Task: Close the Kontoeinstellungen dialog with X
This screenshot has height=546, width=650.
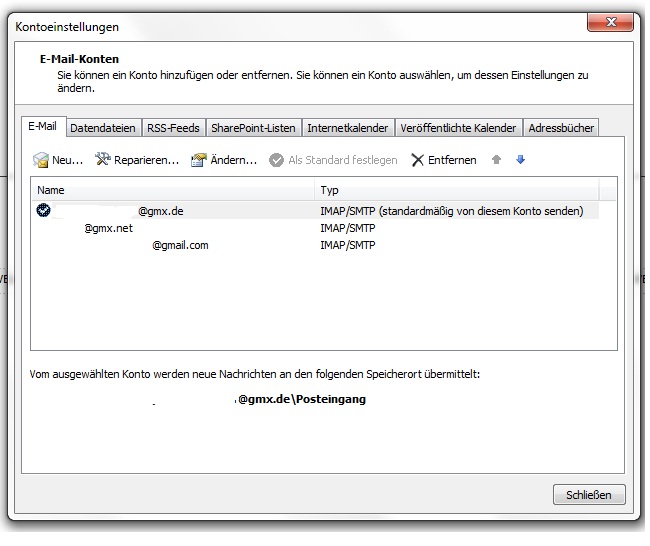Action: [610, 22]
